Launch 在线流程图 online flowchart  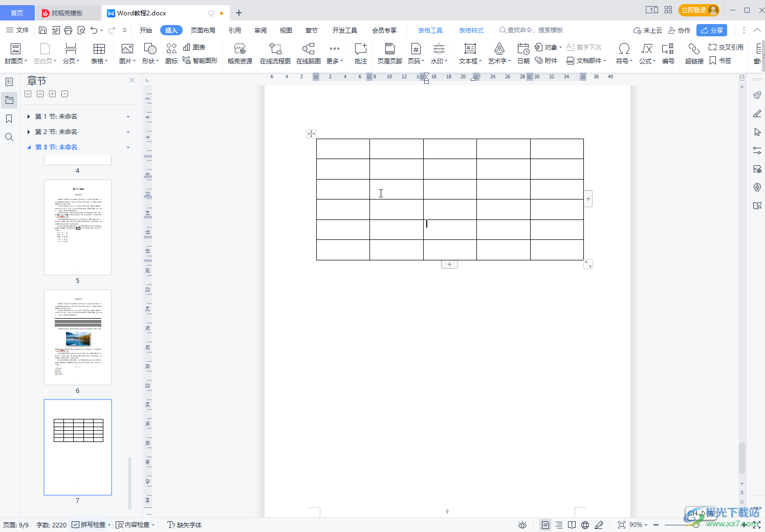pos(275,54)
